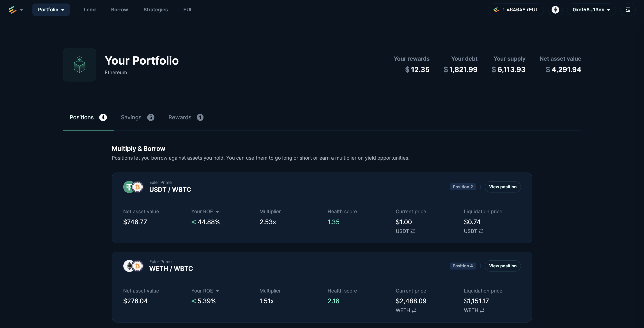View the USDT / WBTC position

pos(503,187)
